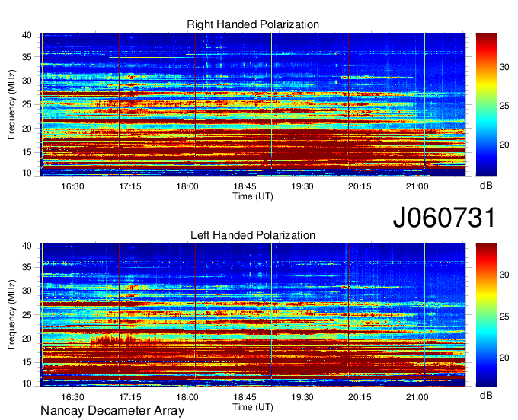Click the 'Left Handed Polarization' title

(x=253, y=235)
